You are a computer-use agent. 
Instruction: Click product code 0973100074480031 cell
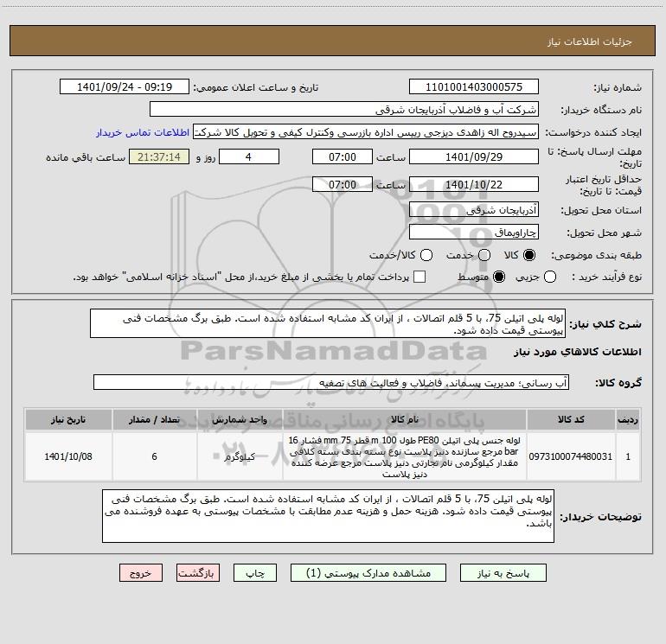point(571,456)
